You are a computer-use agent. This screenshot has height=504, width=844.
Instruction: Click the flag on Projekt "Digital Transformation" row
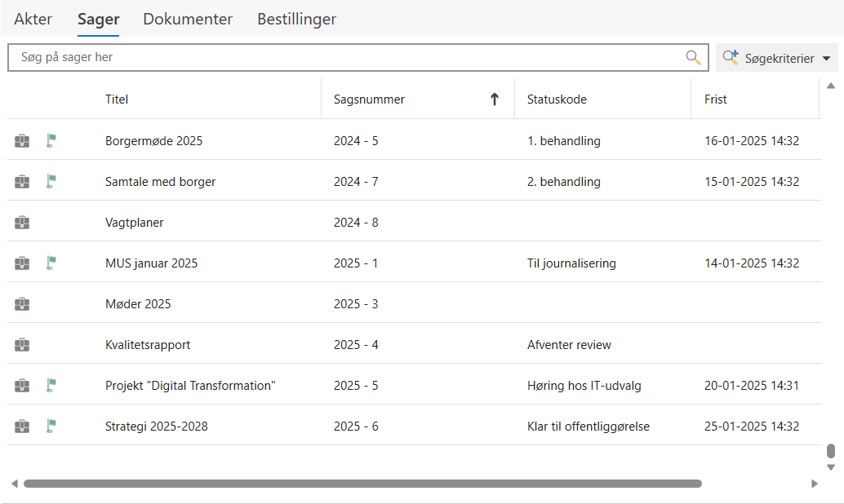(x=51, y=385)
